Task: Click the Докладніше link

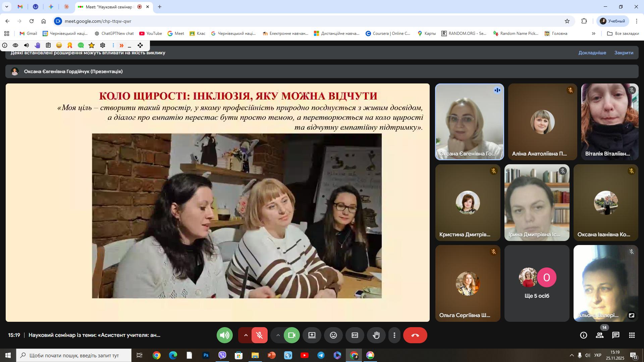Action: pyautogui.click(x=592, y=53)
